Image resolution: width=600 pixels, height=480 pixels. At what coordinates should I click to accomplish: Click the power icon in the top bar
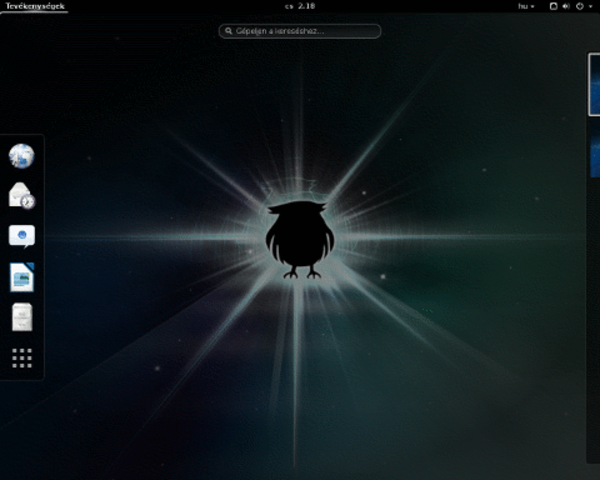580,6
